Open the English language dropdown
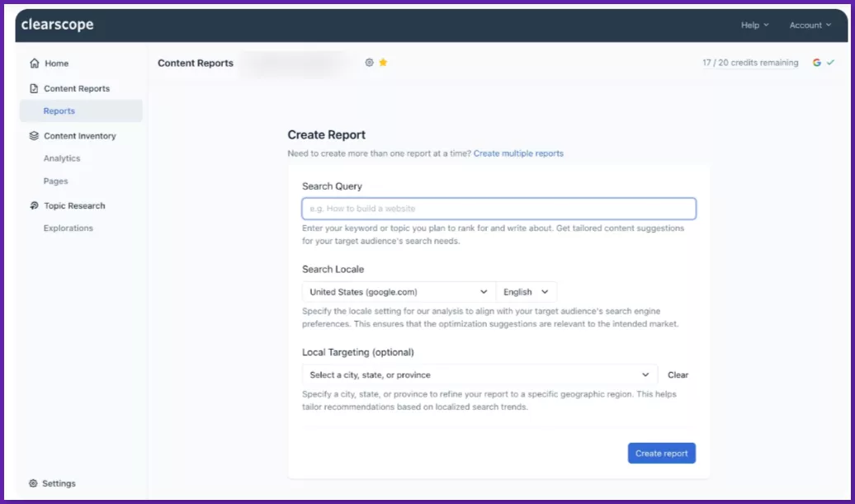The image size is (855, 504). click(526, 292)
